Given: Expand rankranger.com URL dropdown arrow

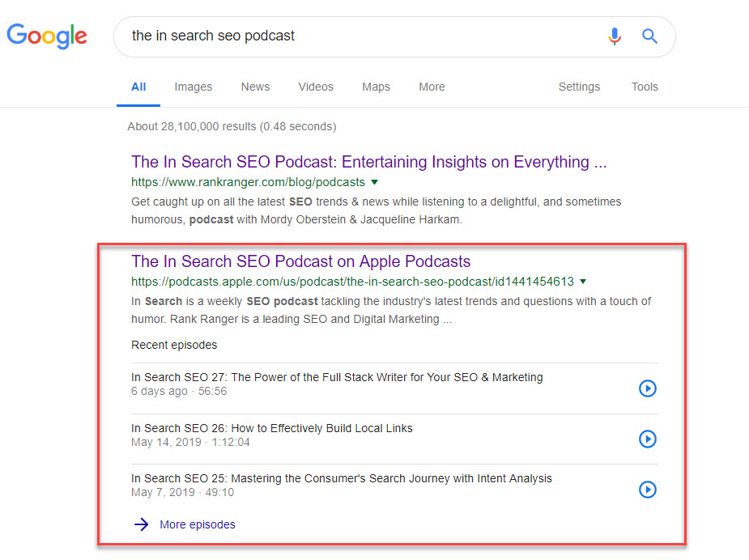Looking at the screenshot, I should tap(374, 182).
